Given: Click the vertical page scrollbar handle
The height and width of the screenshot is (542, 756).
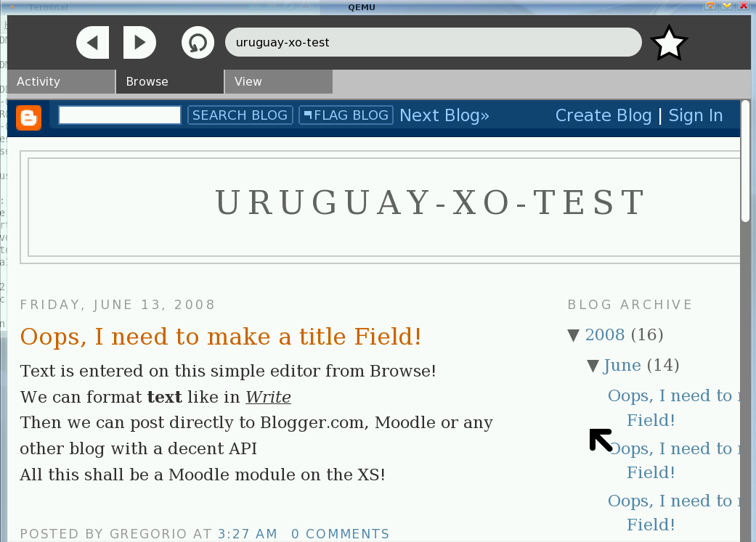Looking at the screenshot, I should [746, 161].
